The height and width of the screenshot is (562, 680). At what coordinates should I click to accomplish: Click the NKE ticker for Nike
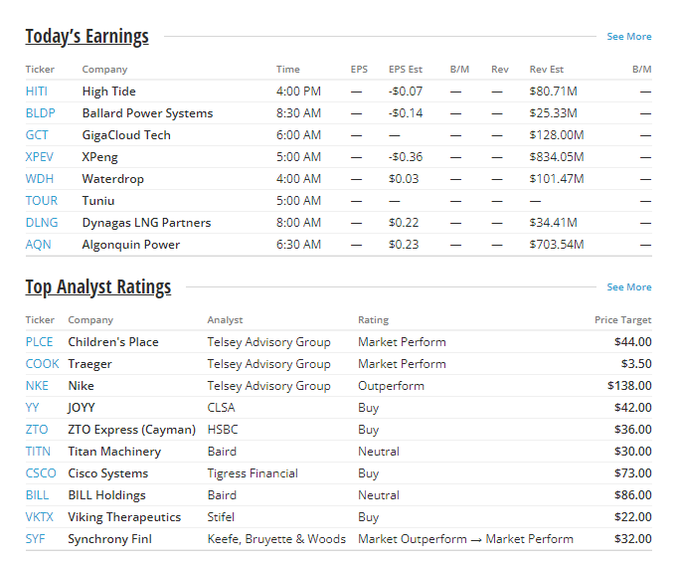coord(37,386)
